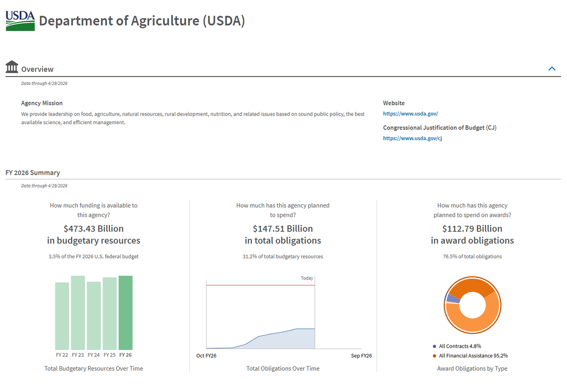
Task: Click the FY 25 bar in the bar chart
Action: click(110, 314)
